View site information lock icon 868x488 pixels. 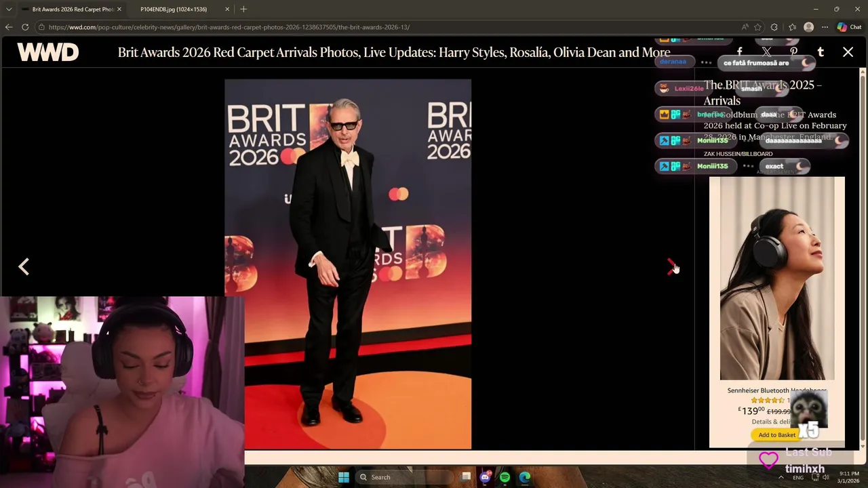tap(41, 27)
